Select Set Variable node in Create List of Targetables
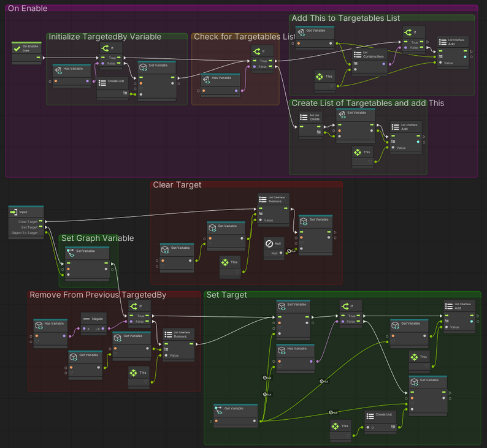 click(356, 126)
